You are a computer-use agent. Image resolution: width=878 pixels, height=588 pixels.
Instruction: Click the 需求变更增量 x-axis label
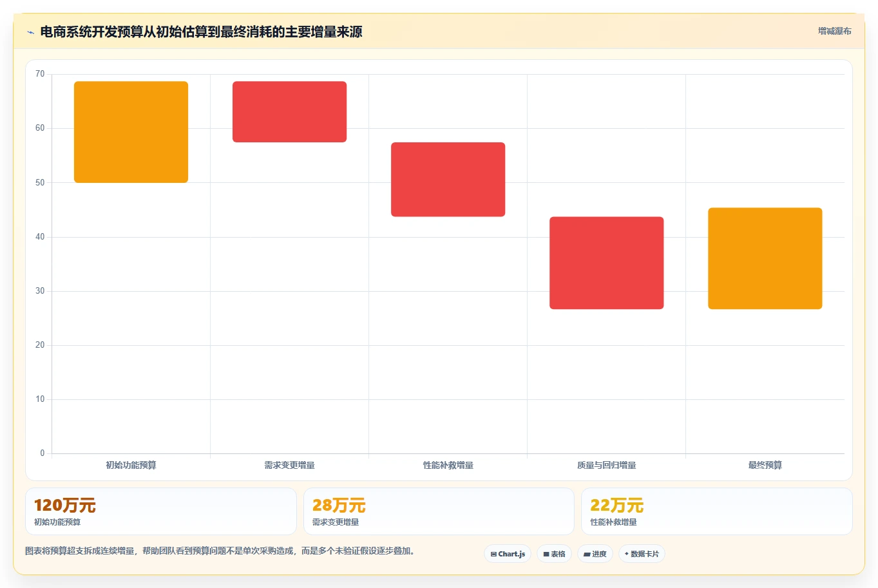pos(289,465)
